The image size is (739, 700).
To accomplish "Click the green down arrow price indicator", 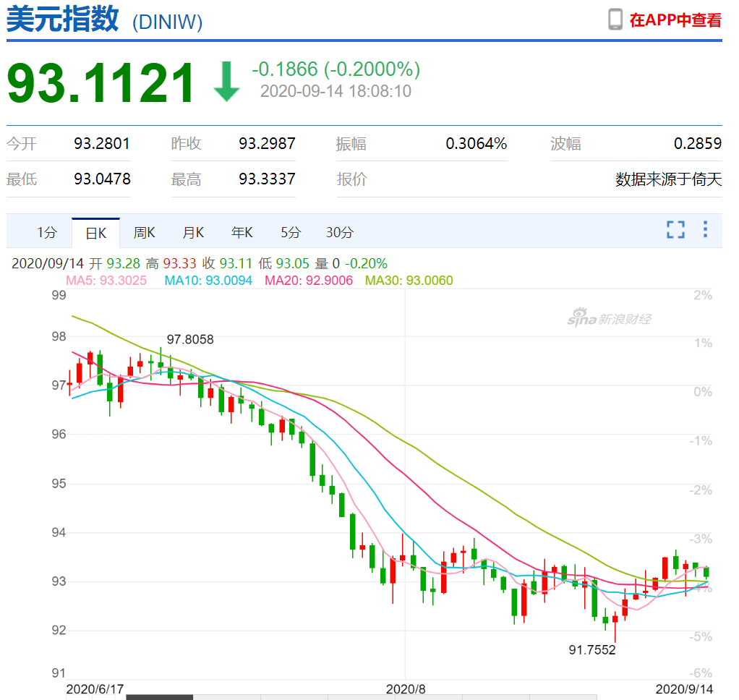I will click(x=226, y=81).
